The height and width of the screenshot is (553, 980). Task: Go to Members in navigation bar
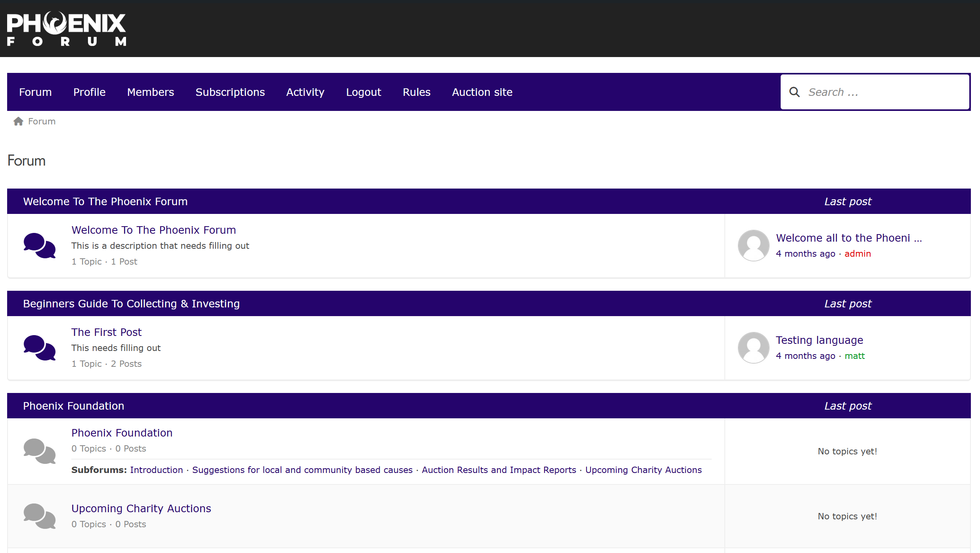(151, 92)
